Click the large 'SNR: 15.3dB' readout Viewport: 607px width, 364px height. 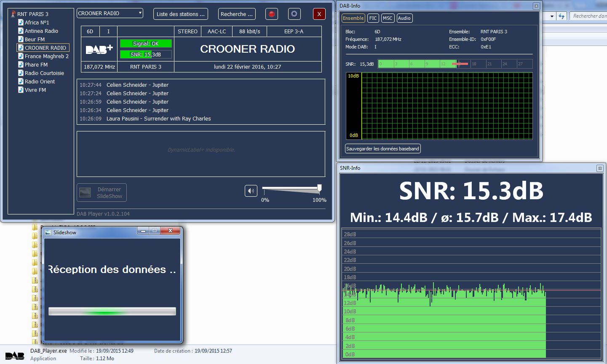[471, 191]
